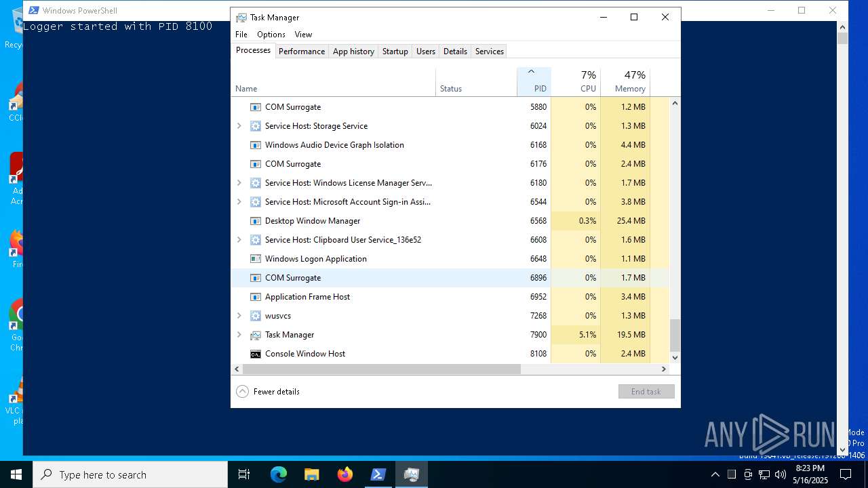
Task: Open the Options menu
Action: [x=271, y=35]
